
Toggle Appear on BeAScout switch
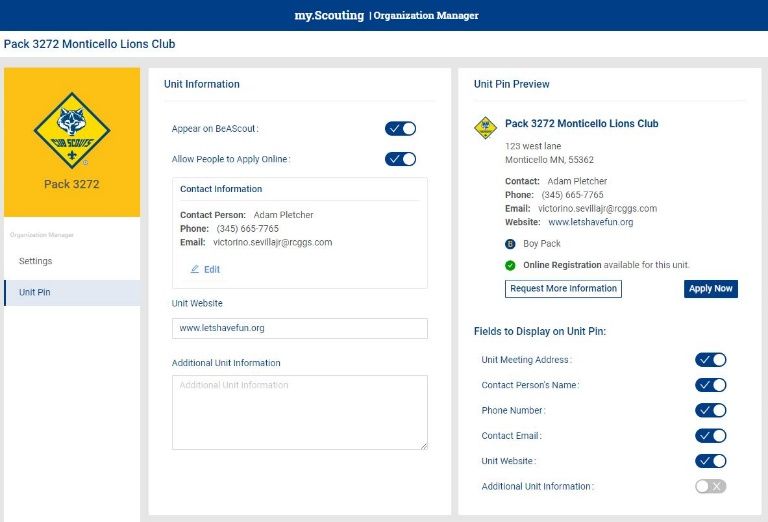pyautogui.click(x=400, y=129)
